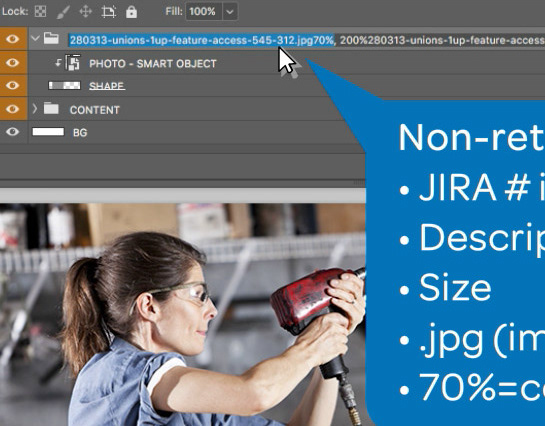The image size is (545, 426).
Task: Click the Lock transparent pixels icon
Action: click(x=40, y=11)
